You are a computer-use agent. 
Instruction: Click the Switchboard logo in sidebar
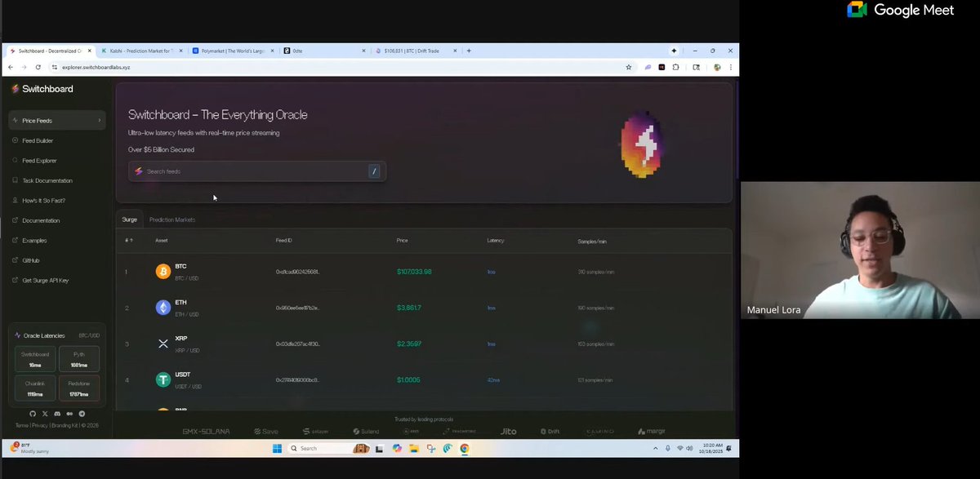pos(42,89)
